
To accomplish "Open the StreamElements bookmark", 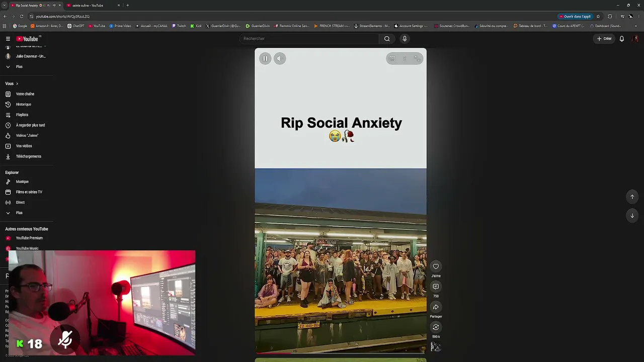I will click(x=372, y=26).
